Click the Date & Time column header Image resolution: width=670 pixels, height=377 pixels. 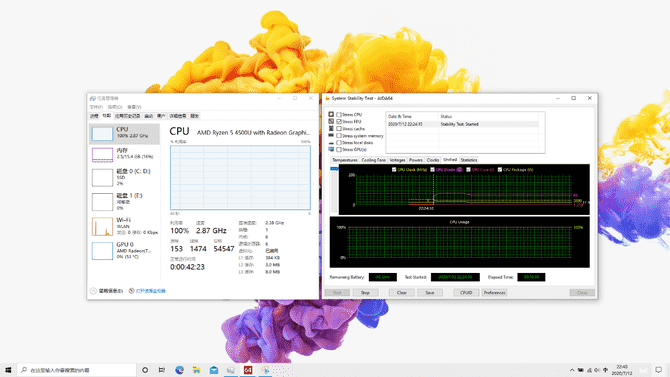tap(412, 116)
